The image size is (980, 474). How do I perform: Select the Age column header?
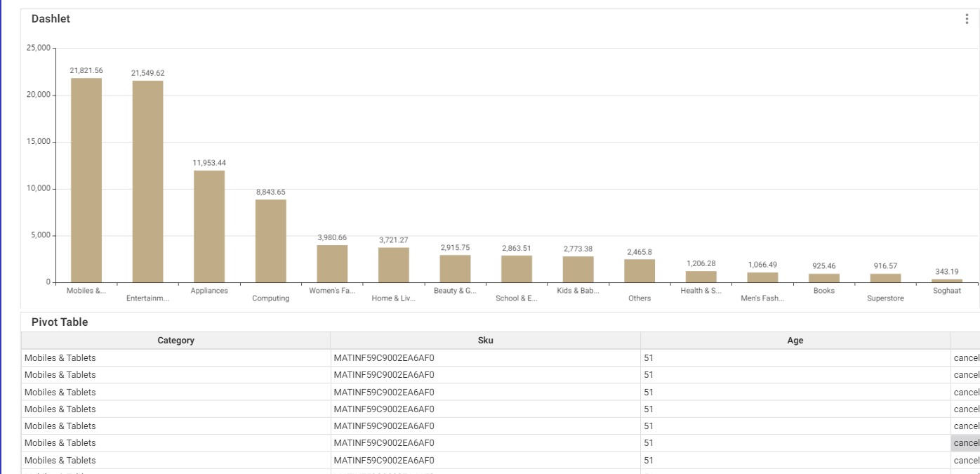(x=795, y=341)
